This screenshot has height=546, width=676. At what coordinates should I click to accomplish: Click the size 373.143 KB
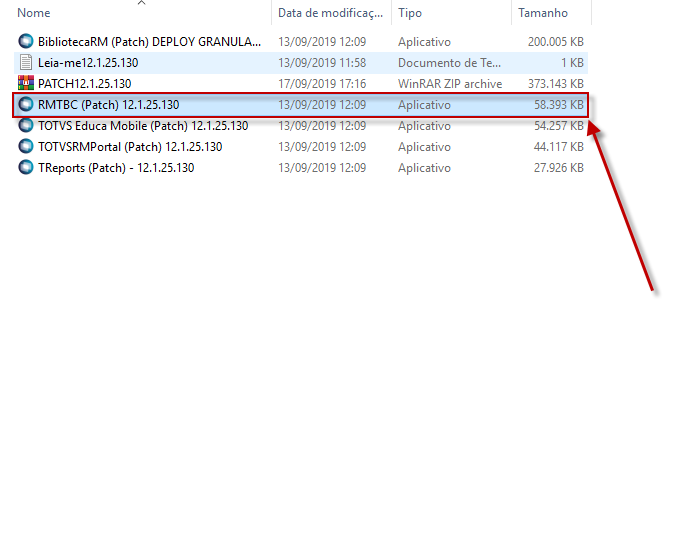[x=555, y=84]
